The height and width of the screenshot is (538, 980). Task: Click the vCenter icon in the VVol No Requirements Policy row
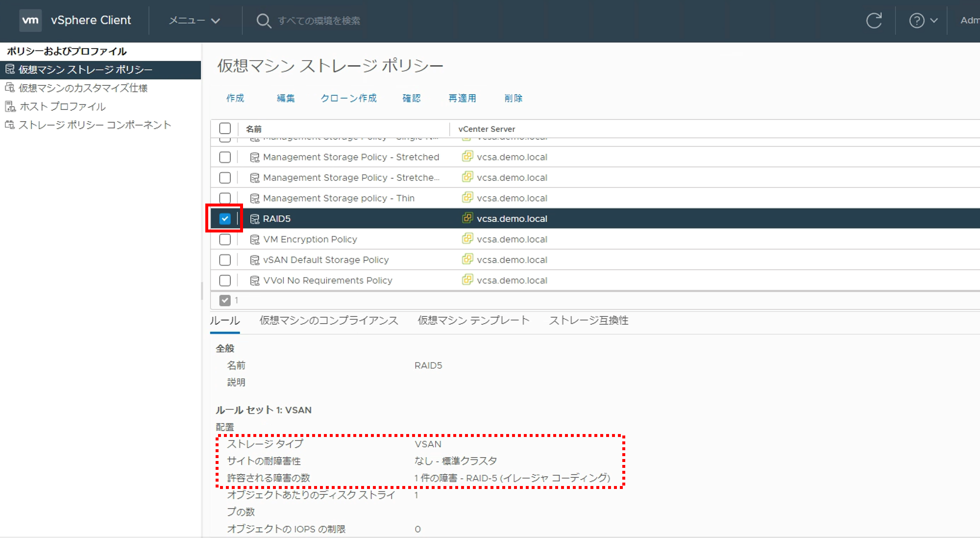(x=467, y=280)
